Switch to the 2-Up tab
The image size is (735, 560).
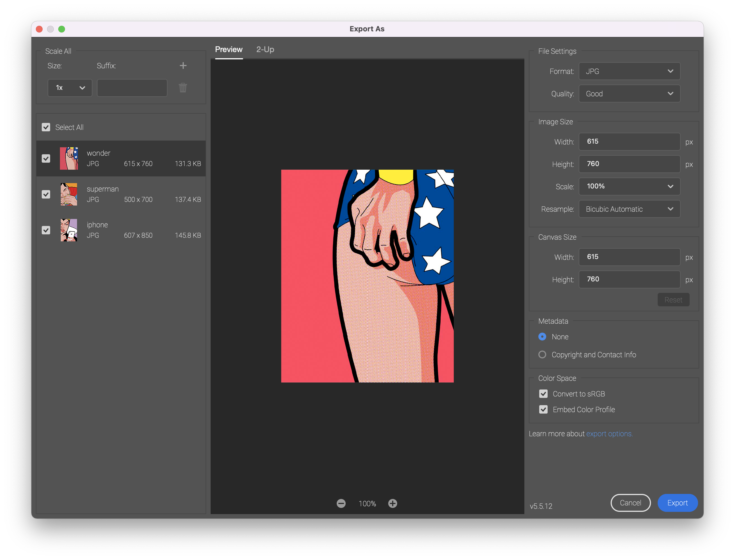click(x=265, y=49)
